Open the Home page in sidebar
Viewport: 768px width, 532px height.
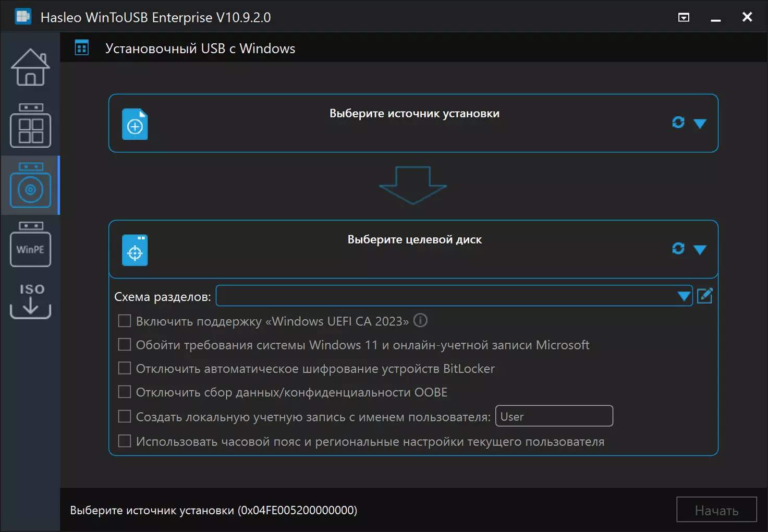30,67
